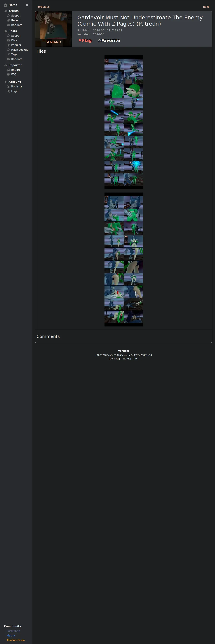This screenshot has height=644, width=215.
Task: Click the Recent artists sparkle icon
Action: [9, 21]
